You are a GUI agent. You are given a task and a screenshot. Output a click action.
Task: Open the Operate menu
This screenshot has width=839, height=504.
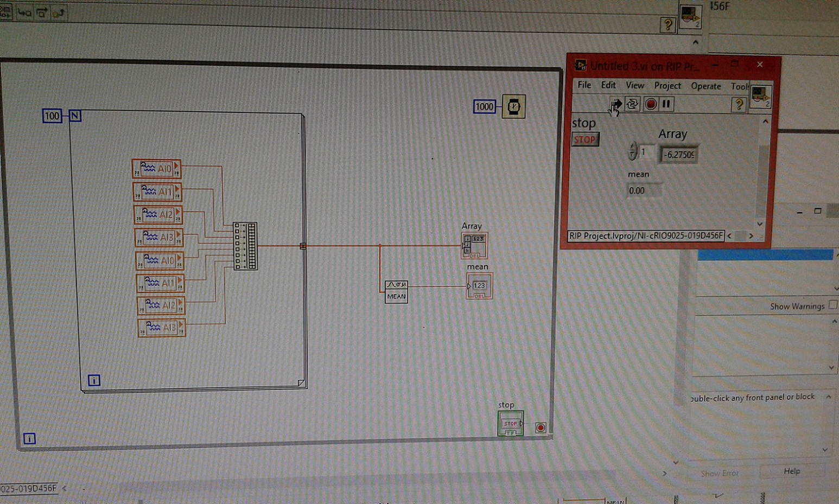coord(705,86)
